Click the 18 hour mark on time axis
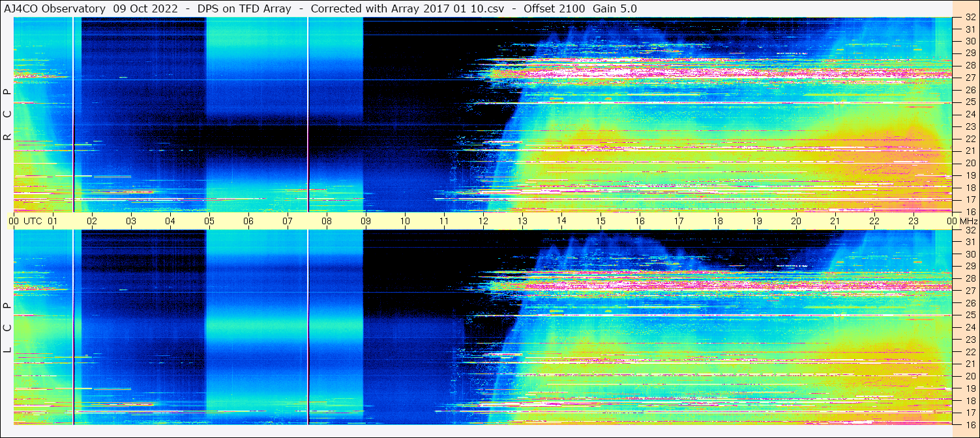 pyautogui.click(x=718, y=221)
